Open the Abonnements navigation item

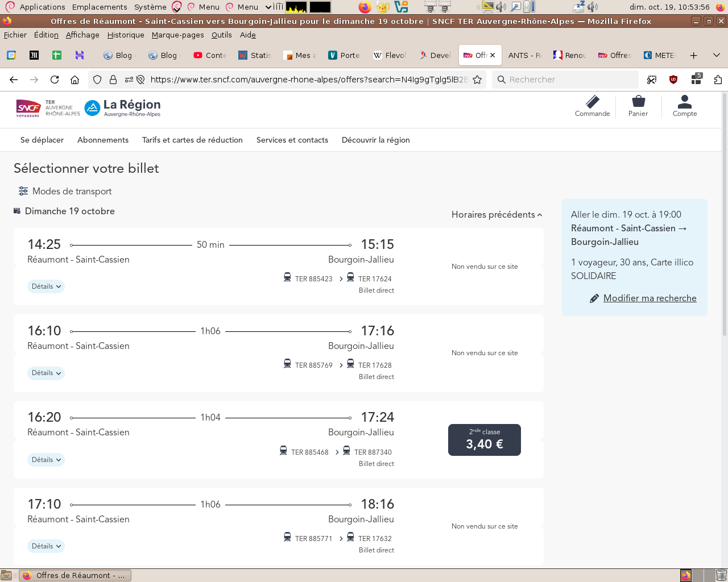(103, 140)
